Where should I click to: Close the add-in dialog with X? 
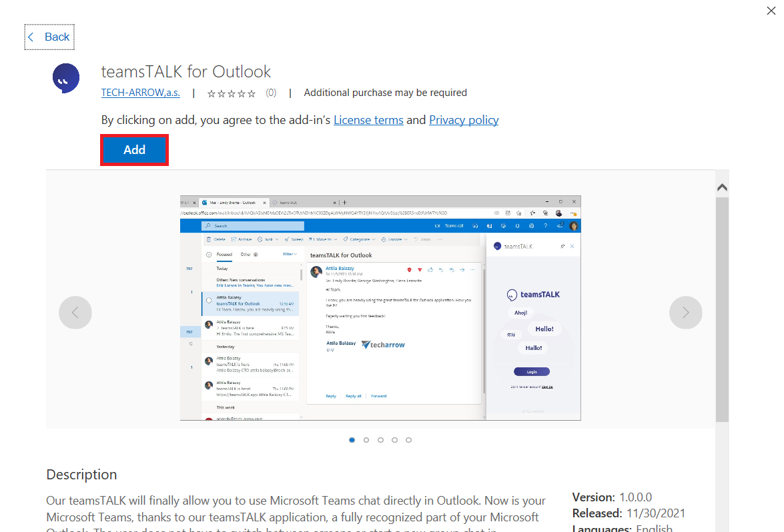[771, 10]
